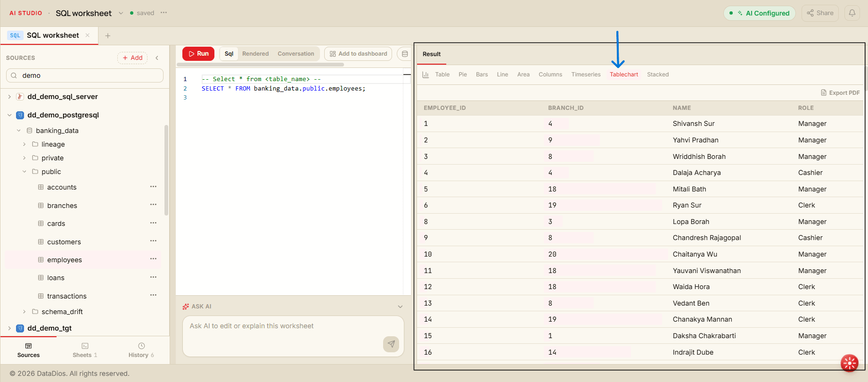Select the Table result view
This screenshot has height=382, width=868.
click(442, 75)
